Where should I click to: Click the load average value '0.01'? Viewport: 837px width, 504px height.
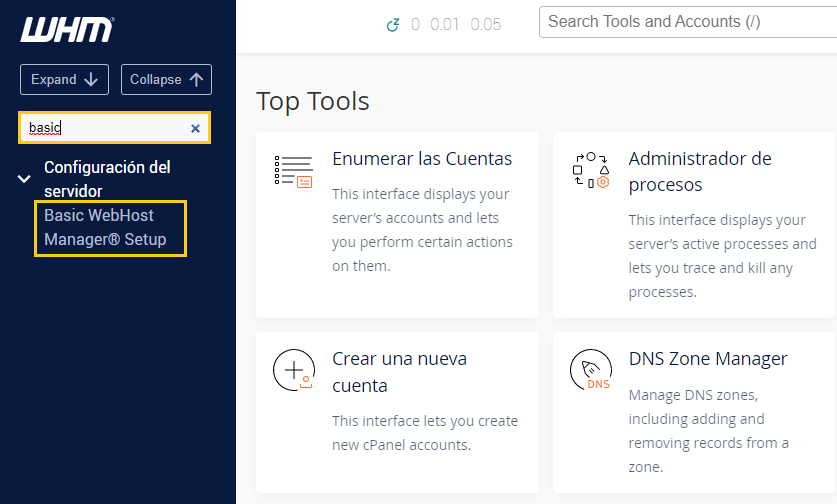[x=445, y=25]
